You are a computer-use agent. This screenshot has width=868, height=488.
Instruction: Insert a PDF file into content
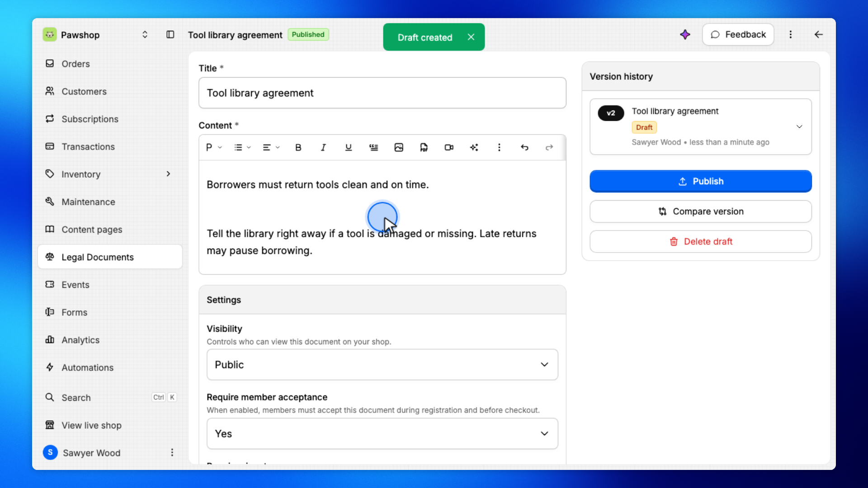tap(424, 147)
